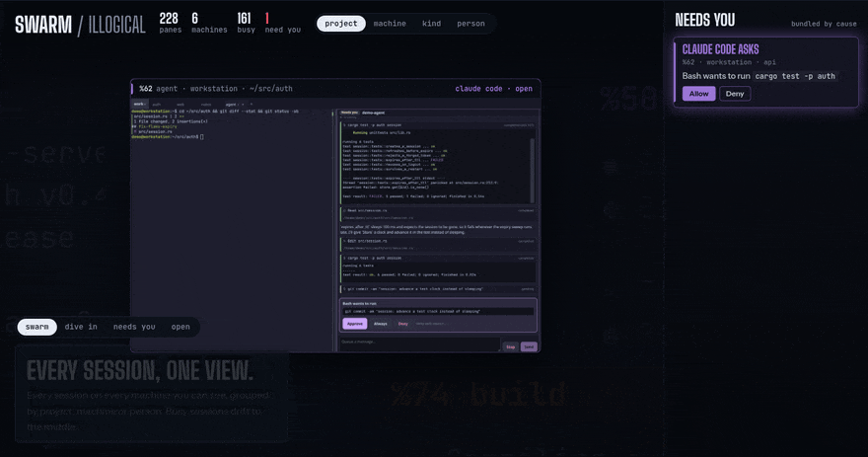
Task: Click the 6 machines counter
Action: [209, 24]
